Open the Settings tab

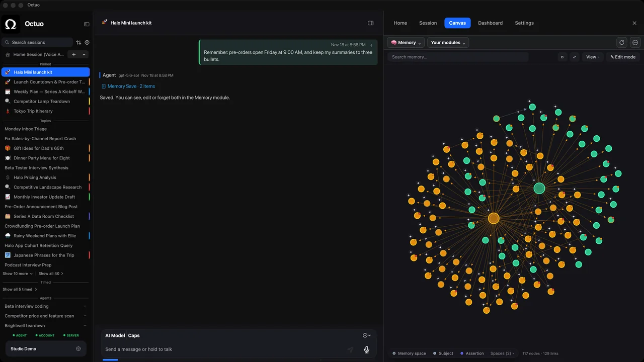[524, 23]
